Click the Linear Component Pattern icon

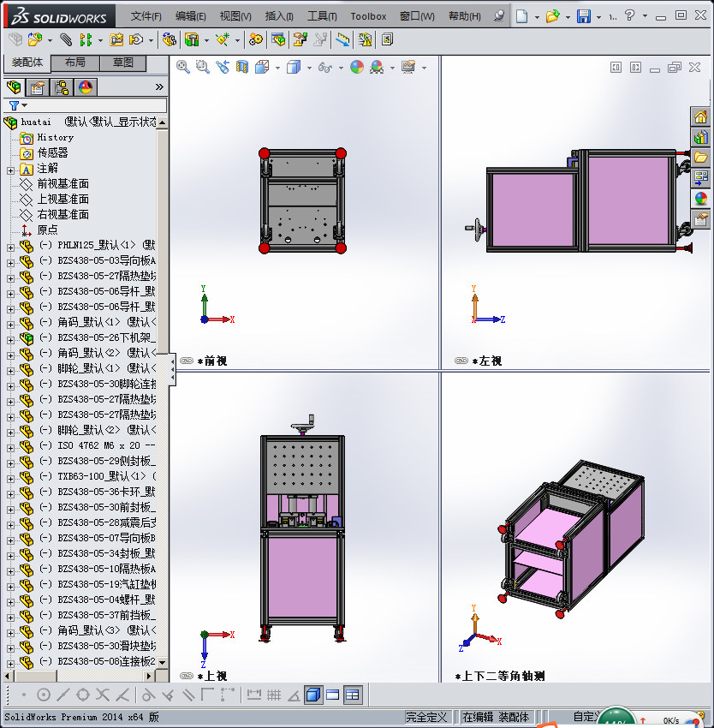[86, 40]
